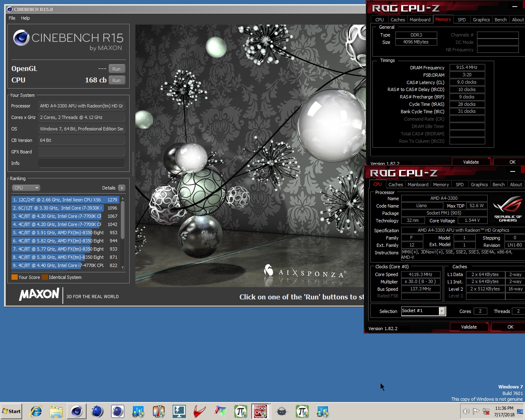Click Core Voltage value 1.544 V
This screenshot has width=525, height=420.
[x=472, y=220]
